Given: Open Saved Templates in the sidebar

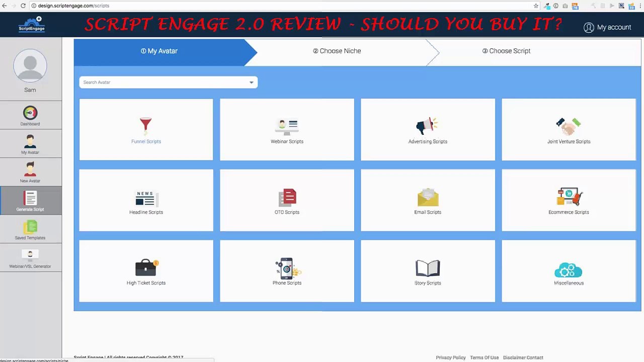Looking at the screenshot, I should pos(30,229).
